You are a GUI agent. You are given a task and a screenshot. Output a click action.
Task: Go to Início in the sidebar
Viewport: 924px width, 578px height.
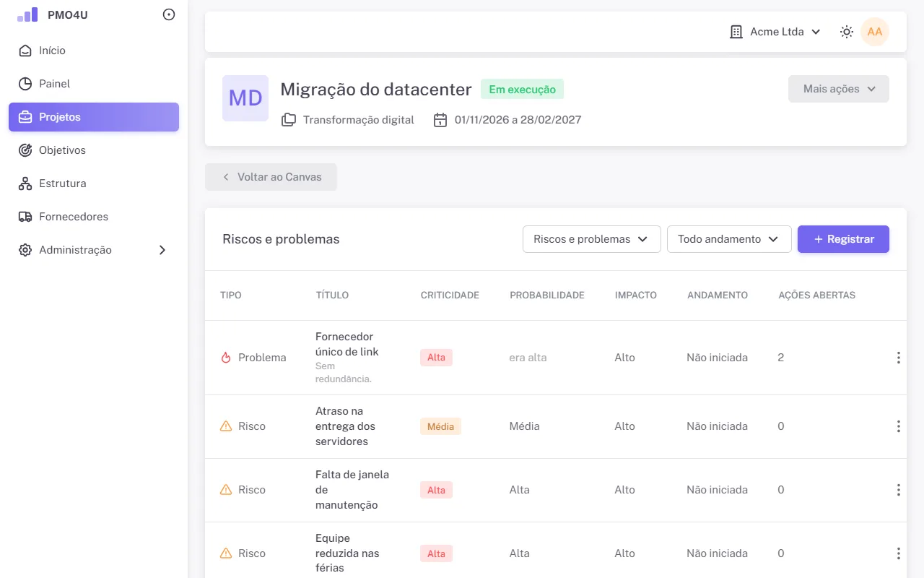coord(94,51)
